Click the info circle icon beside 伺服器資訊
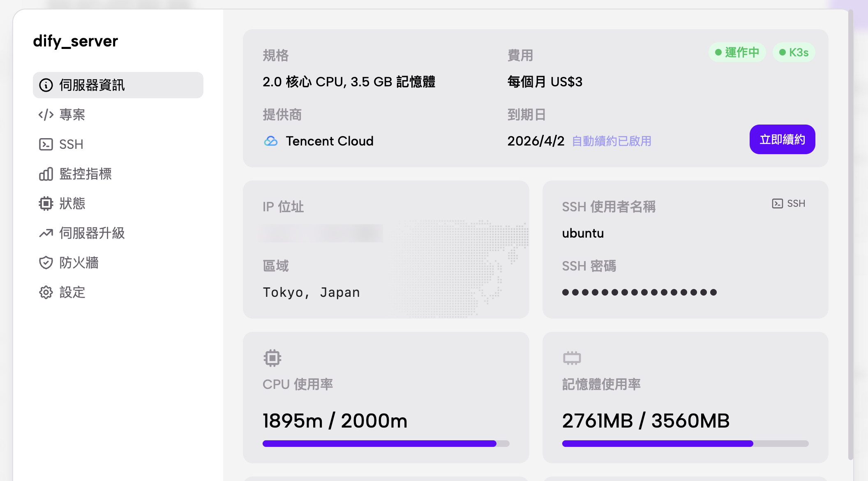 [x=46, y=85]
